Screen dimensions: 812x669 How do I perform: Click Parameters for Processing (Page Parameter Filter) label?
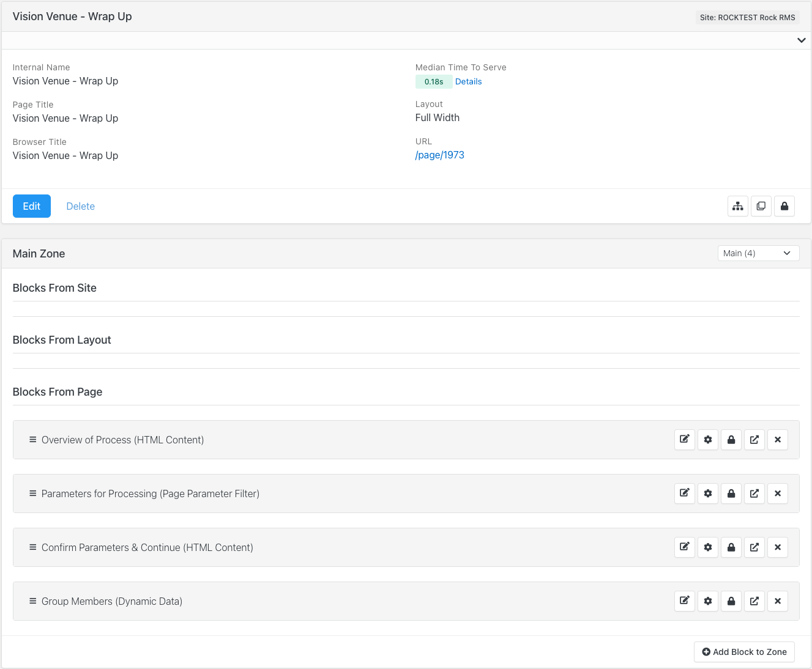[151, 493]
